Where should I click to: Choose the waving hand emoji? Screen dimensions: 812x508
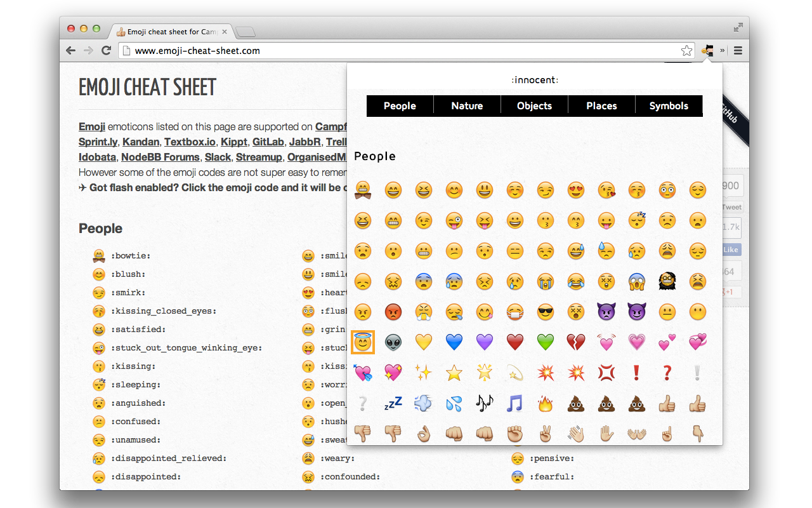(x=575, y=434)
